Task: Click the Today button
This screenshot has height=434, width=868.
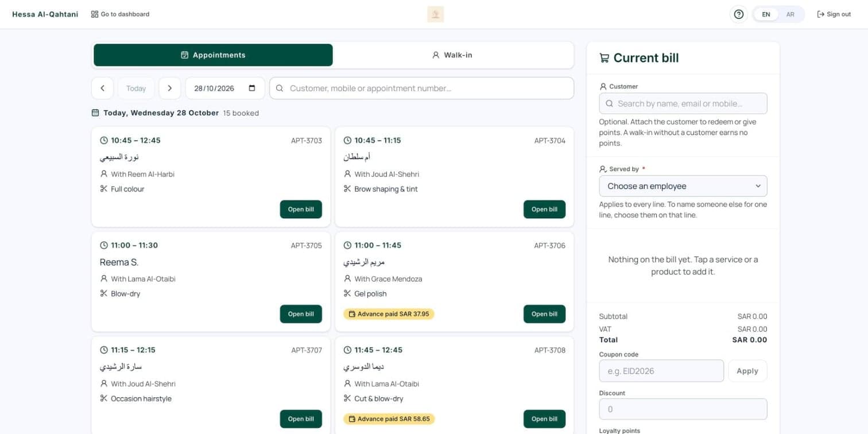Action: (x=136, y=88)
